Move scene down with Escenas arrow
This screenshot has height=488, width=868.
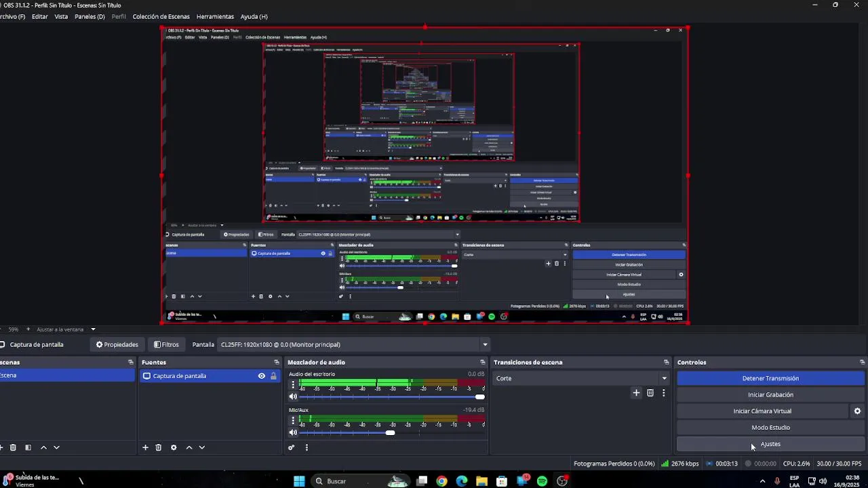(56, 447)
